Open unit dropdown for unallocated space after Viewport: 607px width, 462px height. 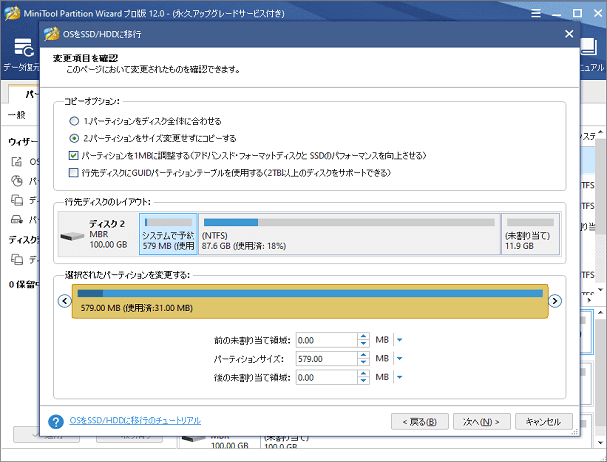coord(400,377)
